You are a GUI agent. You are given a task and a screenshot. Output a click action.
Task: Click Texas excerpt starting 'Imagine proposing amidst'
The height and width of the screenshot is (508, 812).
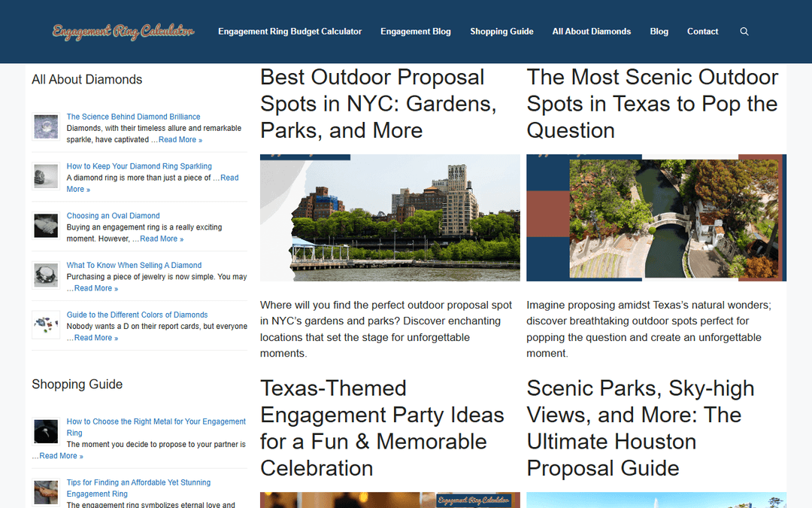click(649, 329)
